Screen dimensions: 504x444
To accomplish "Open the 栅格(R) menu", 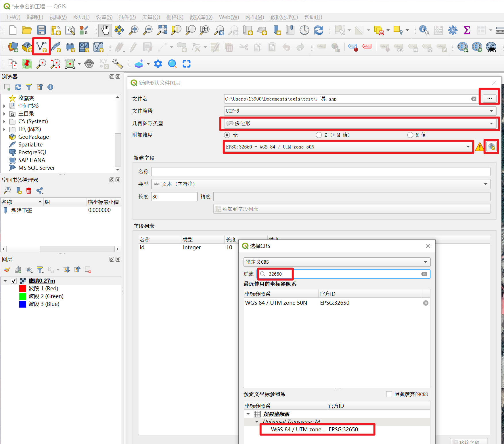I will point(175,17).
